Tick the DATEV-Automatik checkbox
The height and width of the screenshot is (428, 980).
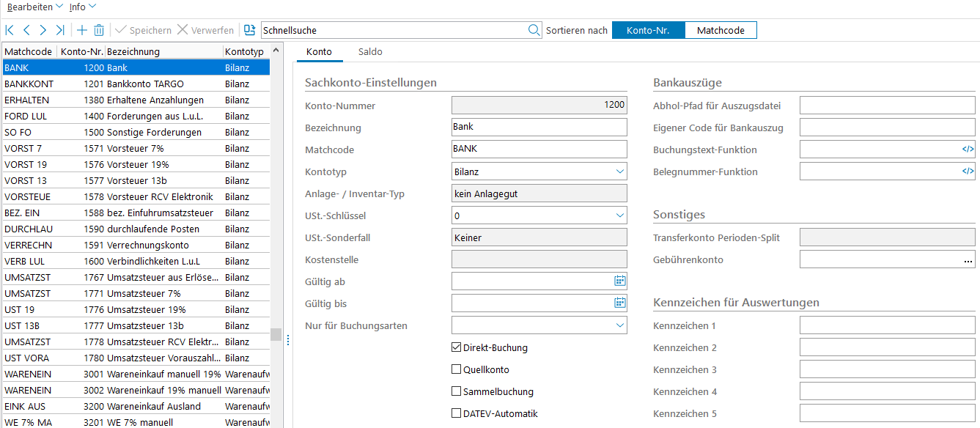pyautogui.click(x=457, y=414)
